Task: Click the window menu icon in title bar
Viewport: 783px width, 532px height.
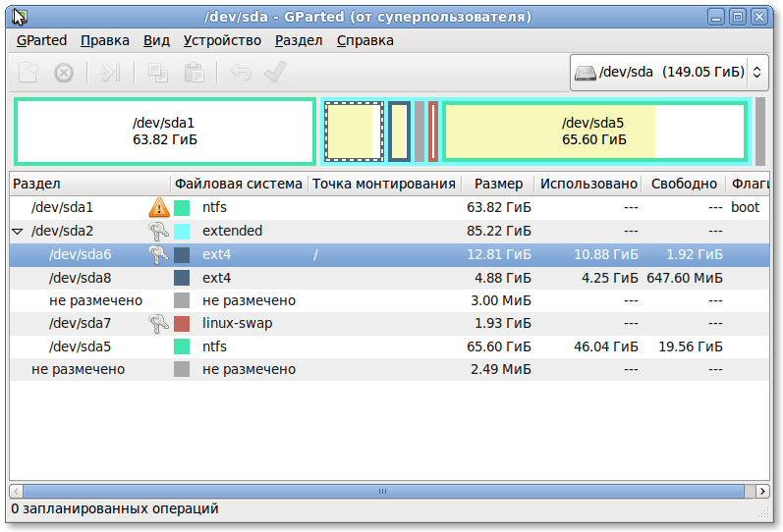Action: [x=20, y=17]
